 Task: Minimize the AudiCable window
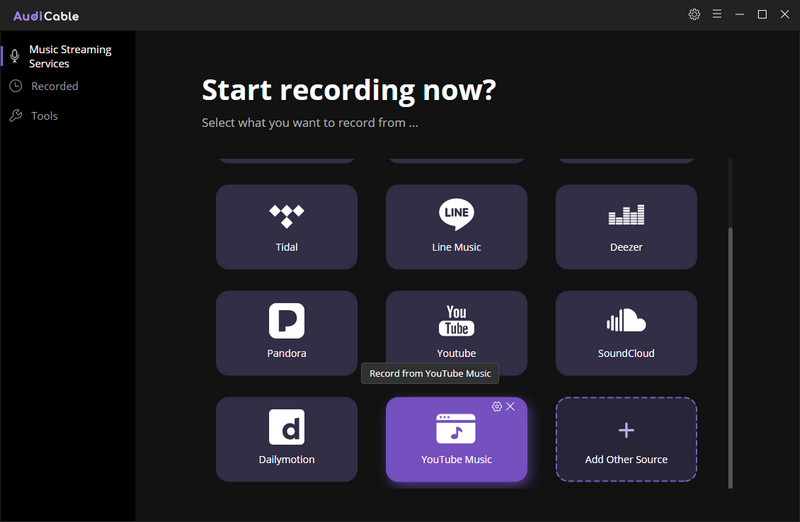click(x=739, y=14)
